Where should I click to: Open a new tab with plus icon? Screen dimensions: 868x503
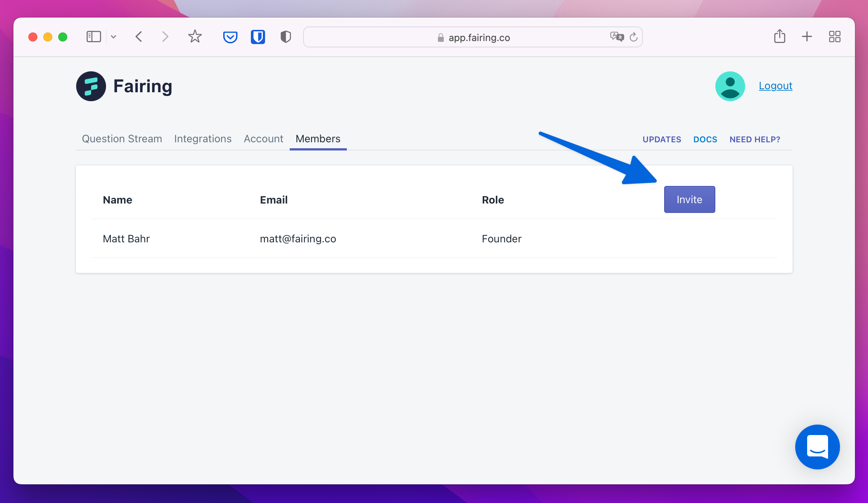[807, 37]
